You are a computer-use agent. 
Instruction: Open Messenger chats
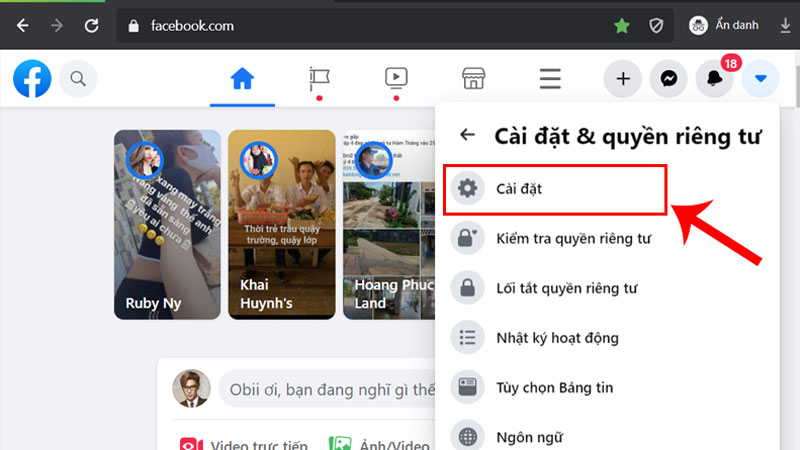(668, 79)
